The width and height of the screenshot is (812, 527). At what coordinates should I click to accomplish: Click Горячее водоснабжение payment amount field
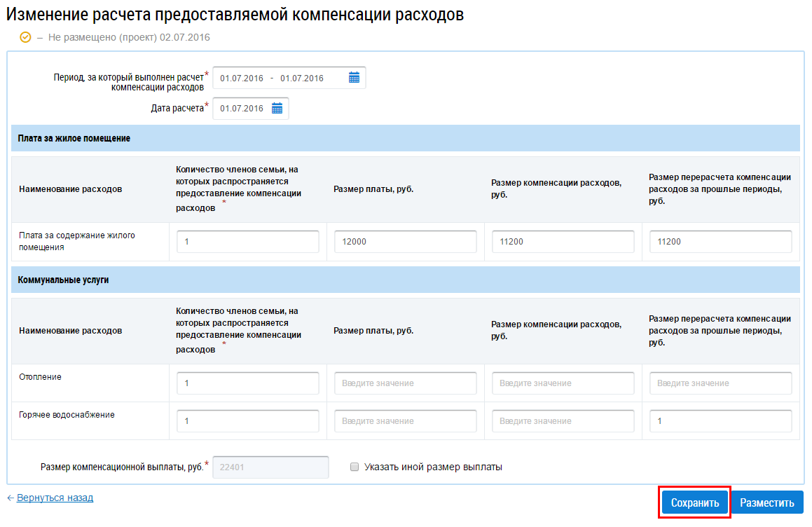(x=405, y=421)
